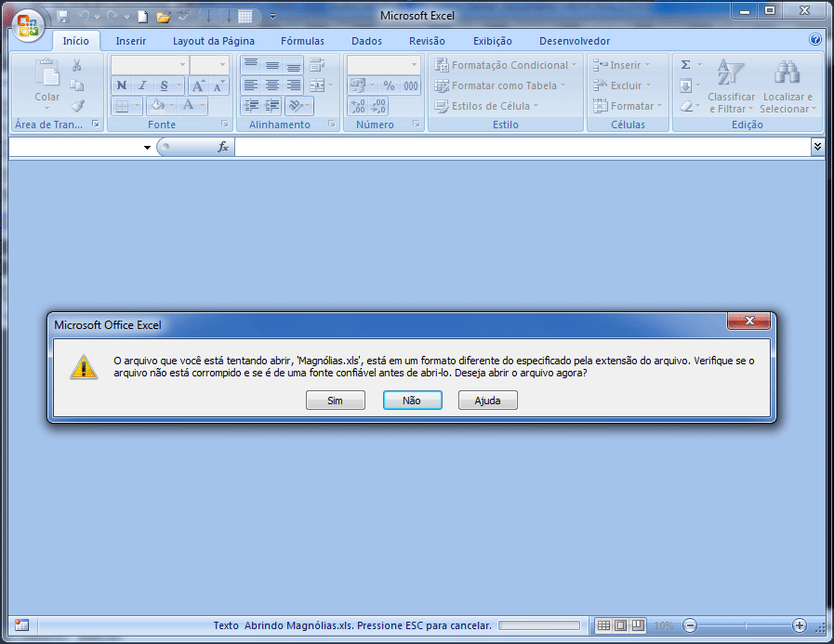Expand the formula bar

[817, 147]
